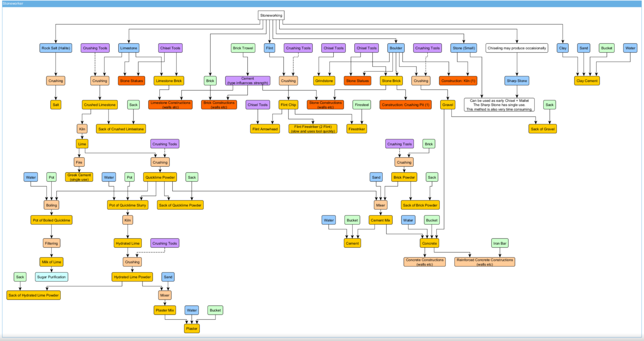Select the Reinforced Concrete Constructions node
Screen dimensions: 644x341
[485, 262]
